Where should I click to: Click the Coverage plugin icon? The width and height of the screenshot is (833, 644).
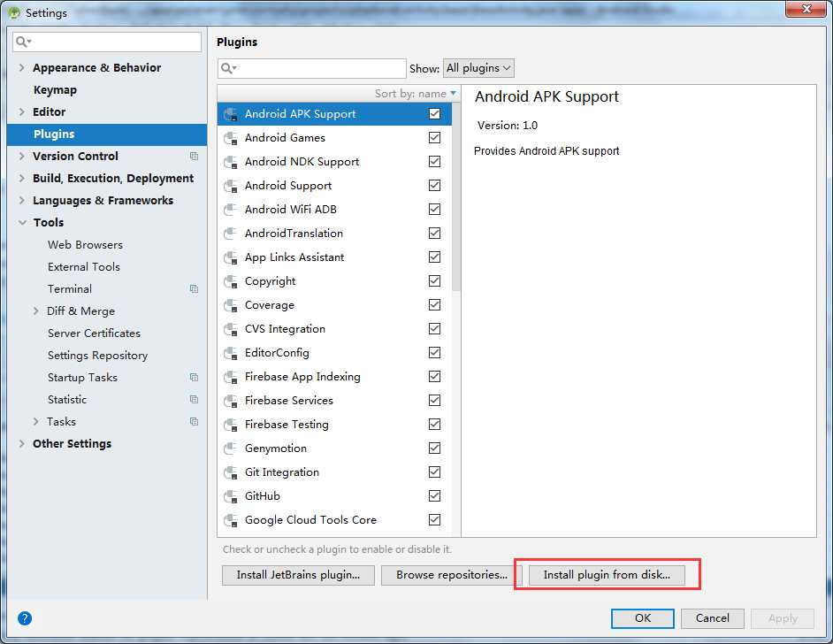(x=231, y=305)
